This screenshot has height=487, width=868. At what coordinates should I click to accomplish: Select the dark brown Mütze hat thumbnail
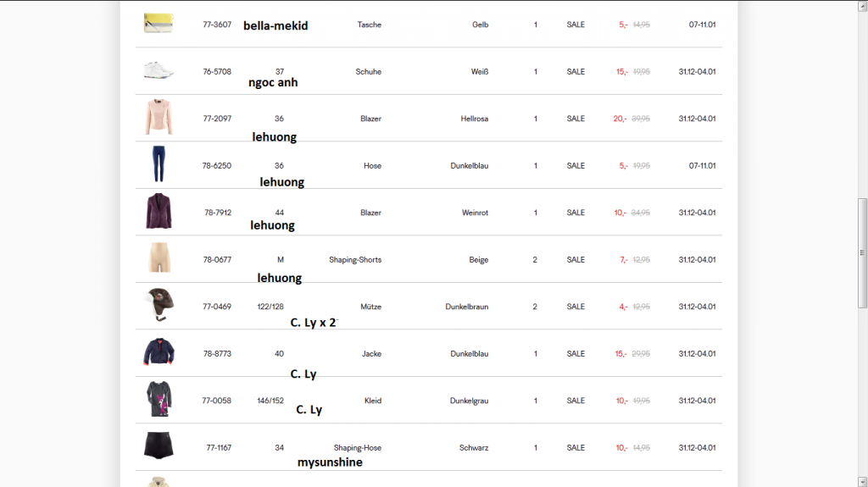(x=159, y=305)
